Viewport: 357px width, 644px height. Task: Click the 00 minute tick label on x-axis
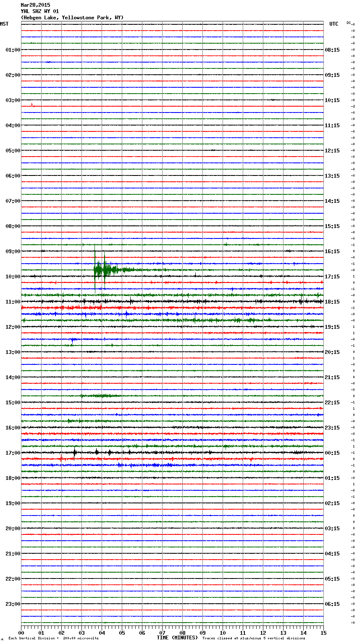click(x=21, y=633)
